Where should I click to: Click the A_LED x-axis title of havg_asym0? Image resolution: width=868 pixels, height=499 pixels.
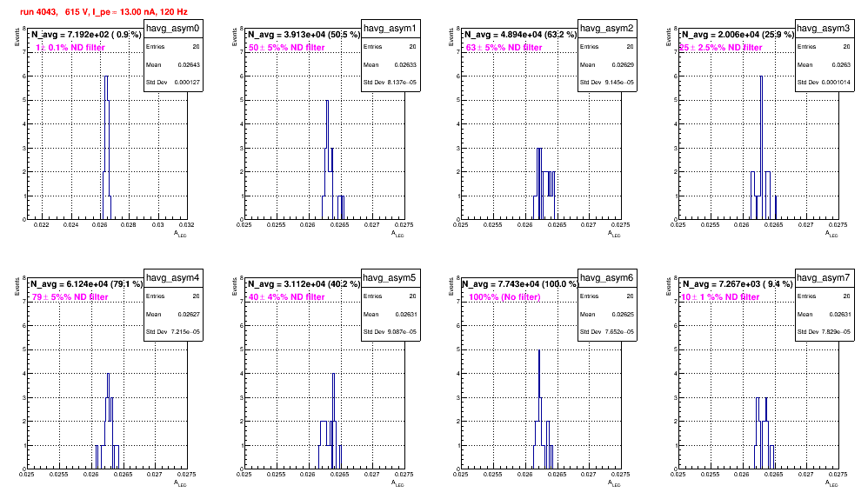coord(180,234)
